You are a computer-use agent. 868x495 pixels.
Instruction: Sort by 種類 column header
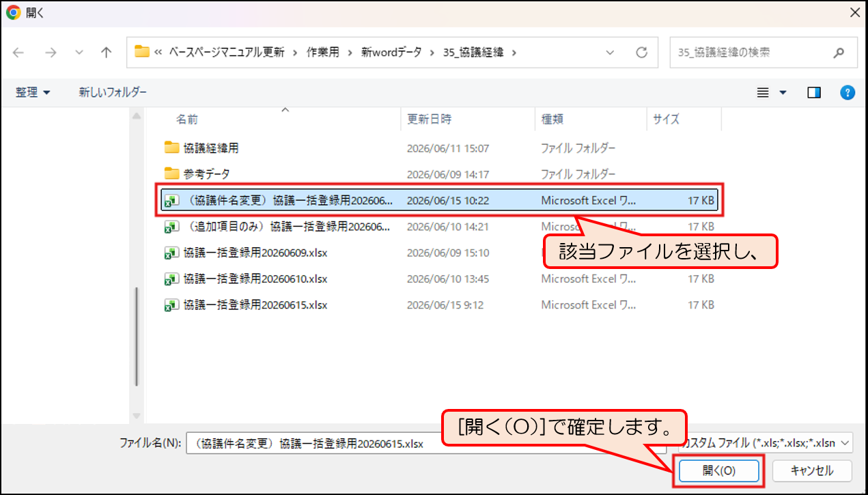pyautogui.click(x=552, y=119)
